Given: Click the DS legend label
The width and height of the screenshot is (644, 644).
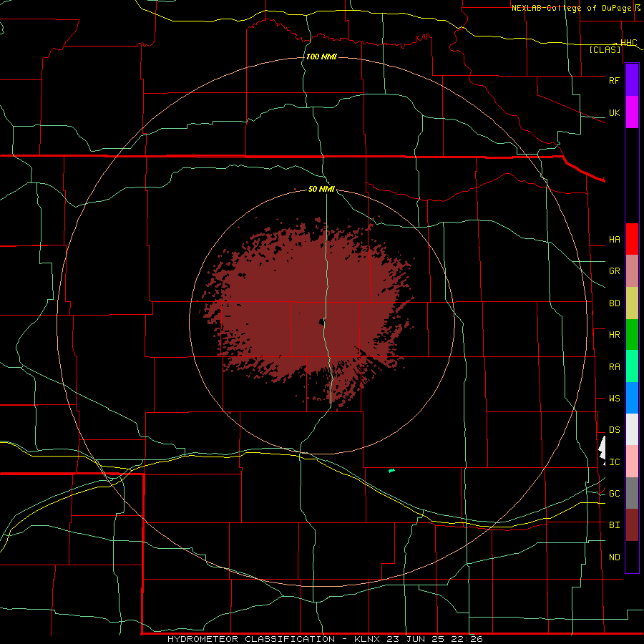Looking at the screenshot, I should pos(614,430).
